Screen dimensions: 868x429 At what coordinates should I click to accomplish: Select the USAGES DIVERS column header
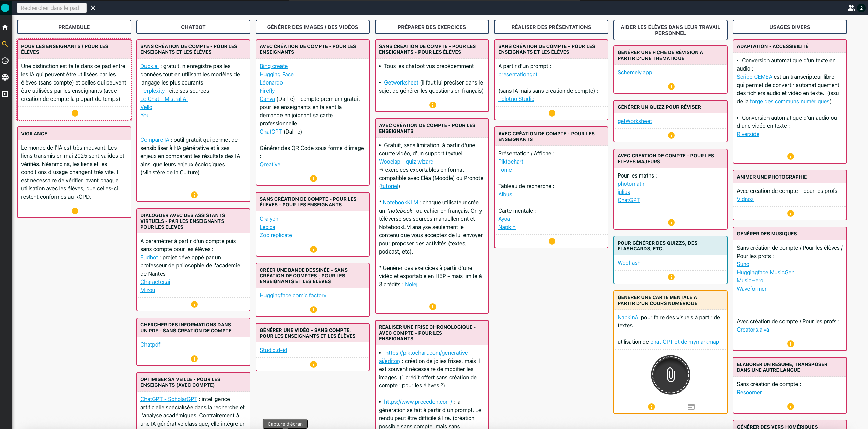click(x=790, y=27)
